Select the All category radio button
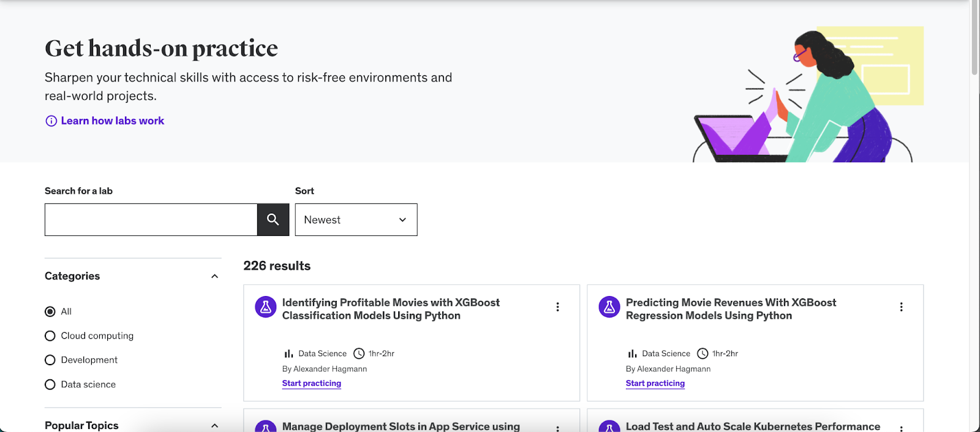The width and height of the screenshot is (980, 432). coord(50,312)
